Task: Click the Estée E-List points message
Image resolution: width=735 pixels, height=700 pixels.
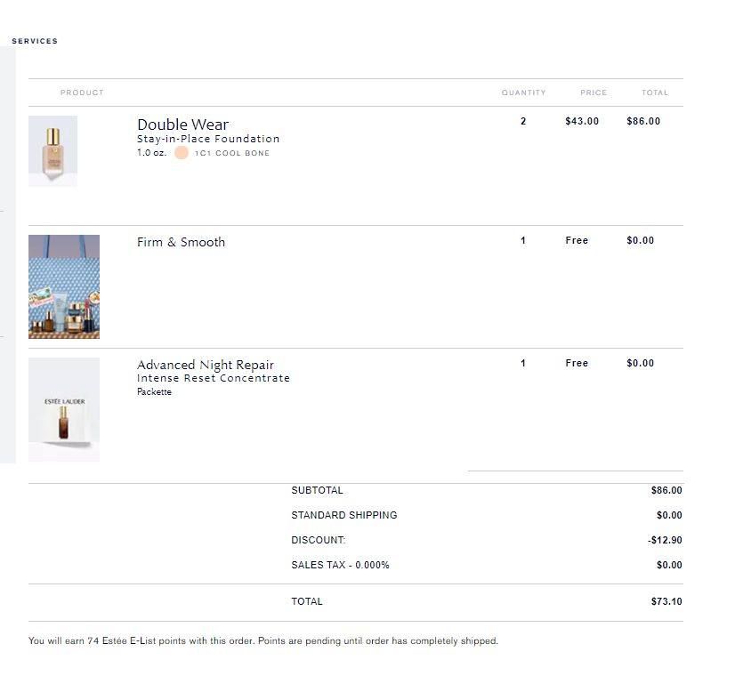Action: pos(263,640)
